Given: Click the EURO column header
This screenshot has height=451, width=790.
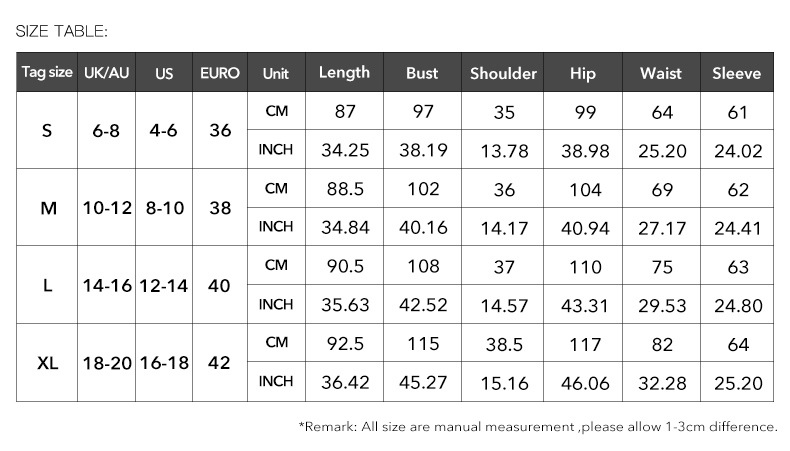Looking at the screenshot, I should click(220, 73).
